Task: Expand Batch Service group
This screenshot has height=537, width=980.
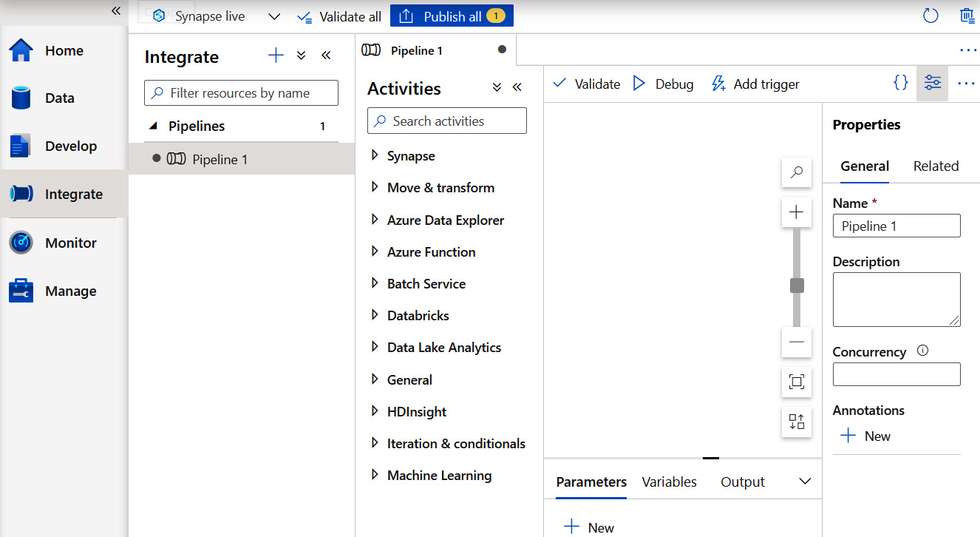Action: coord(375,283)
